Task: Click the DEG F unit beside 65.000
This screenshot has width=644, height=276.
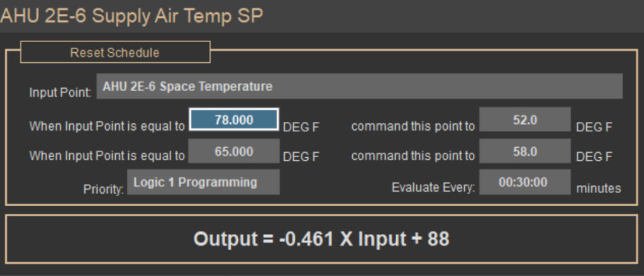Action: [301, 156]
